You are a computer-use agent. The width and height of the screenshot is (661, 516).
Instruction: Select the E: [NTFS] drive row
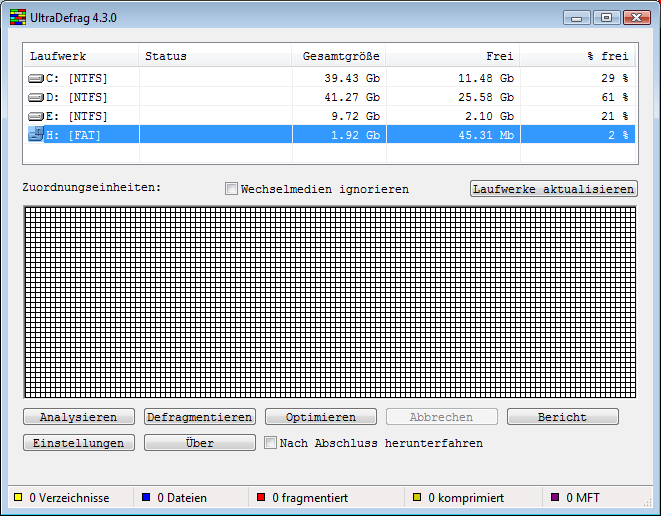[x=330, y=116]
